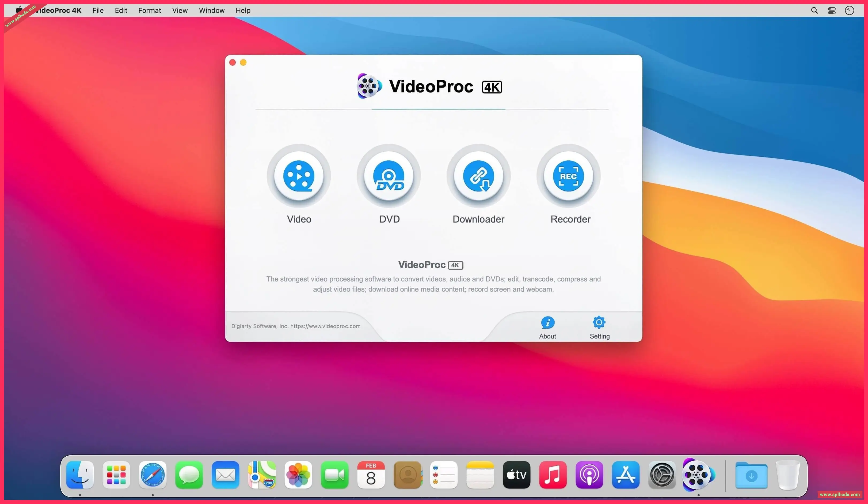
Task: Click the videoproc.com website link
Action: point(325,326)
